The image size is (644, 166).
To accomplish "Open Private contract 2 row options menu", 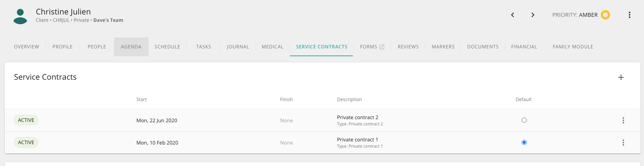I will [623, 120].
